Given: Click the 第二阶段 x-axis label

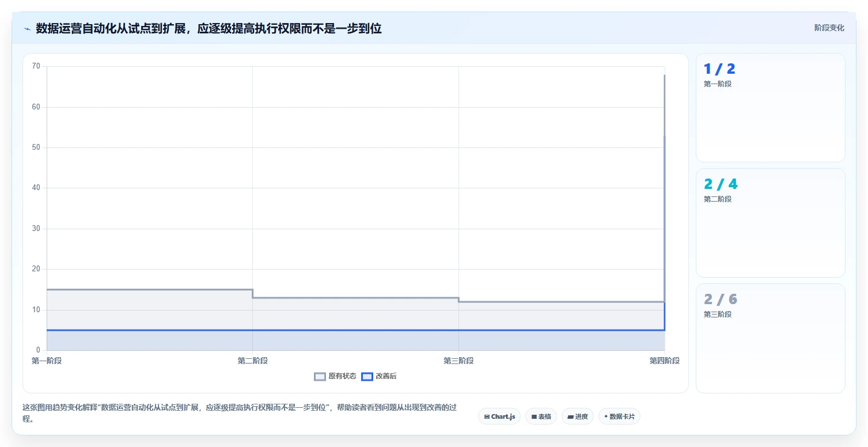Looking at the screenshot, I should coord(252,361).
